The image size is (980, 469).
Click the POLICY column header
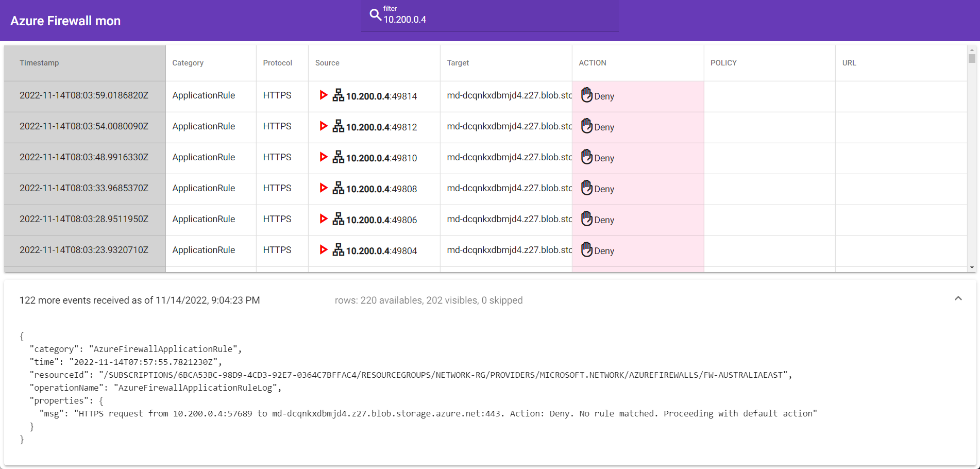click(x=769, y=63)
